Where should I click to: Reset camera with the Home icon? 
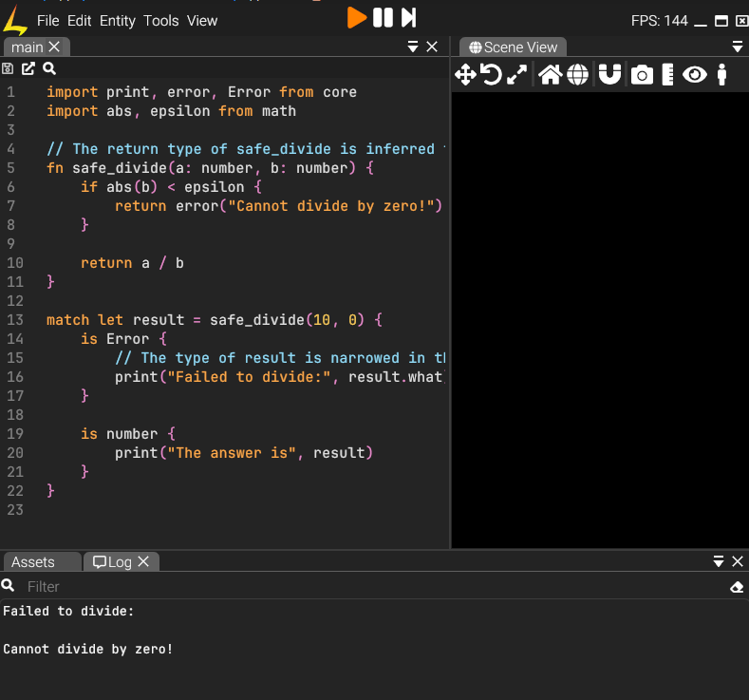pos(551,75)
